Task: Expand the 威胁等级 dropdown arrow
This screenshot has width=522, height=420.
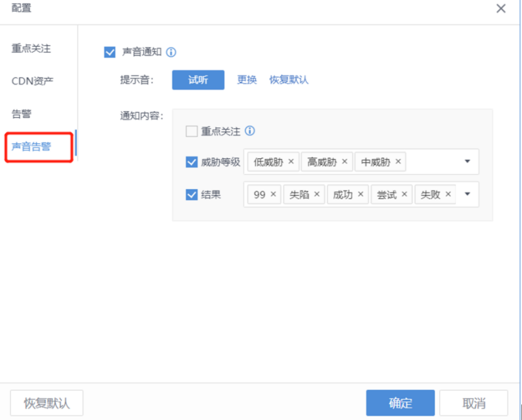Action: [x=467, y=162]
